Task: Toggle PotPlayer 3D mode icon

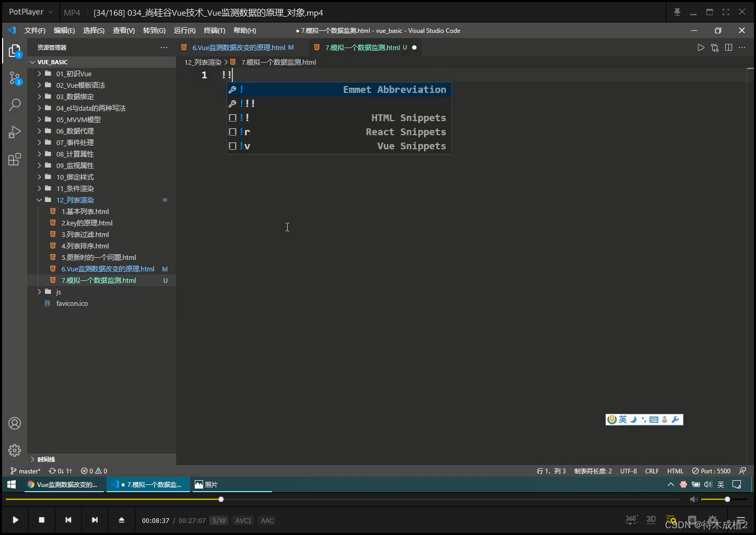Action: [x=651, y=519]
